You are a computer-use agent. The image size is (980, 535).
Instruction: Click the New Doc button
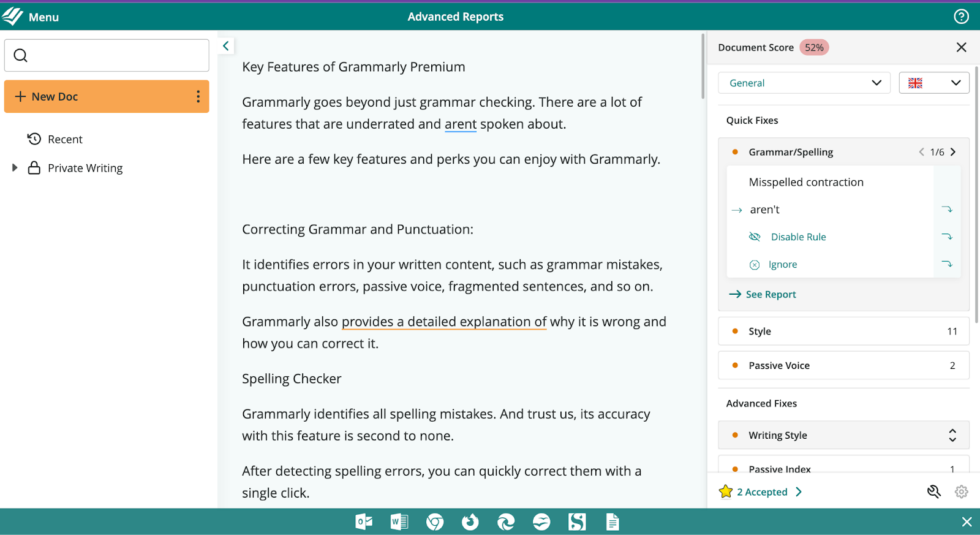click(x=107, y=96)
